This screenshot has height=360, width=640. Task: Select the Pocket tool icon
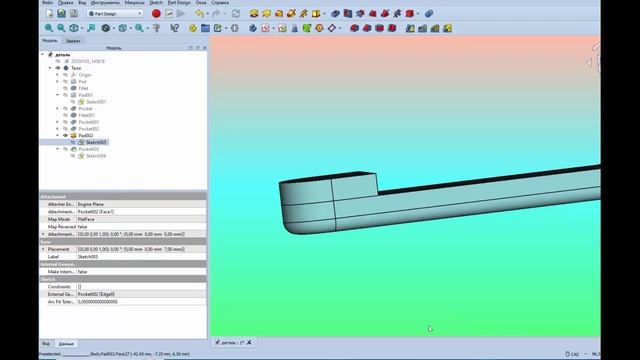[x=336, y=13]
